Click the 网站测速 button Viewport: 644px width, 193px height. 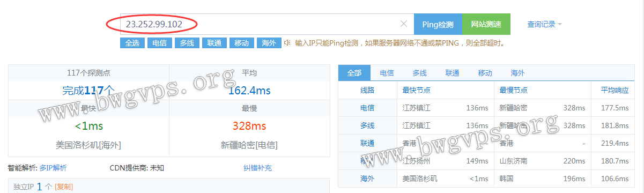pos(486,24)
